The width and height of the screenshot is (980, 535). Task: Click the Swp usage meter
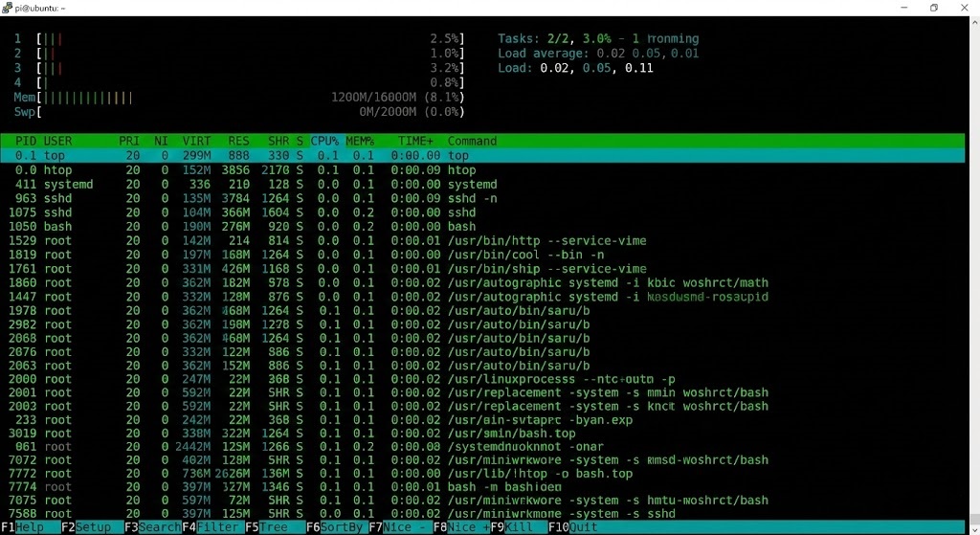pos(239,113)
